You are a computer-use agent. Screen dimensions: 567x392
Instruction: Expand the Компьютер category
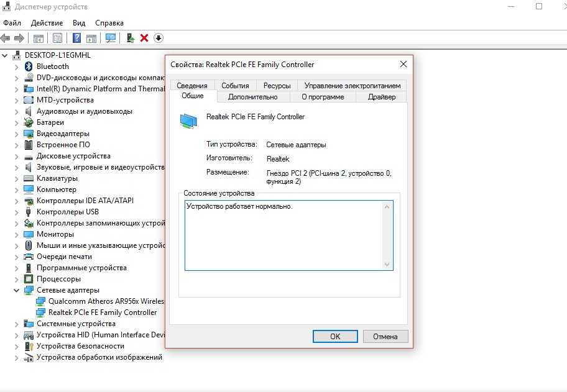[16, 190]
